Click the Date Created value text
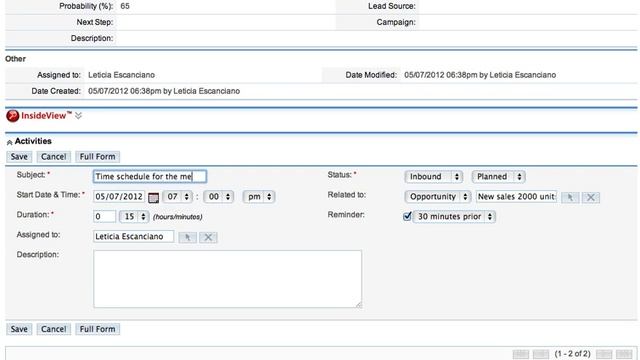Viewport: 640px width, 360px height. coord(164,91)
